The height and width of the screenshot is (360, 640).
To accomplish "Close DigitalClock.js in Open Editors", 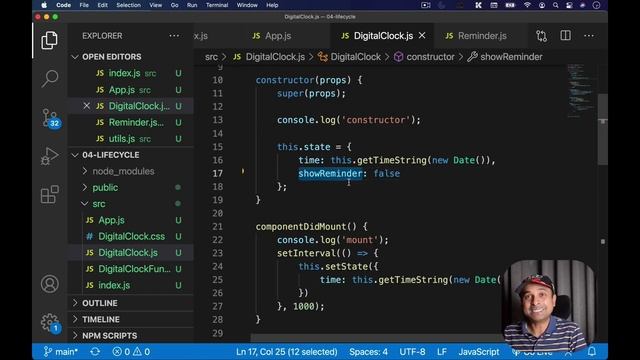I will click(87, 106).
